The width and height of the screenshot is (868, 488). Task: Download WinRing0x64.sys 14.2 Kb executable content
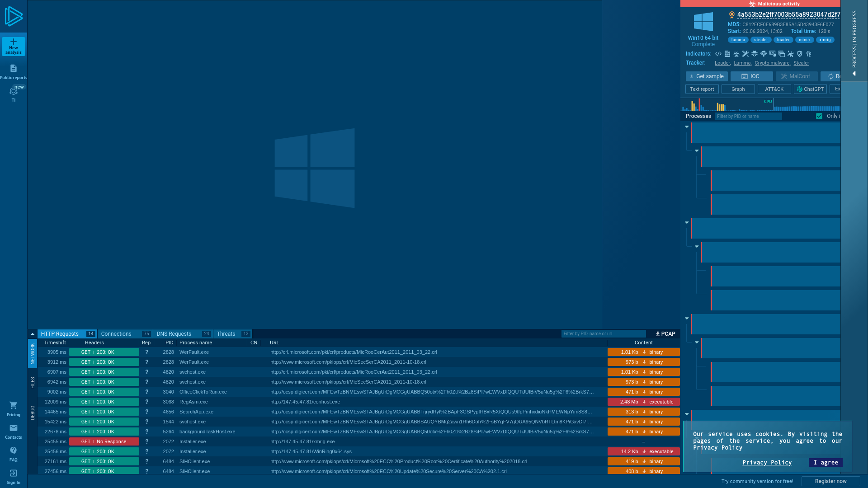643,451
